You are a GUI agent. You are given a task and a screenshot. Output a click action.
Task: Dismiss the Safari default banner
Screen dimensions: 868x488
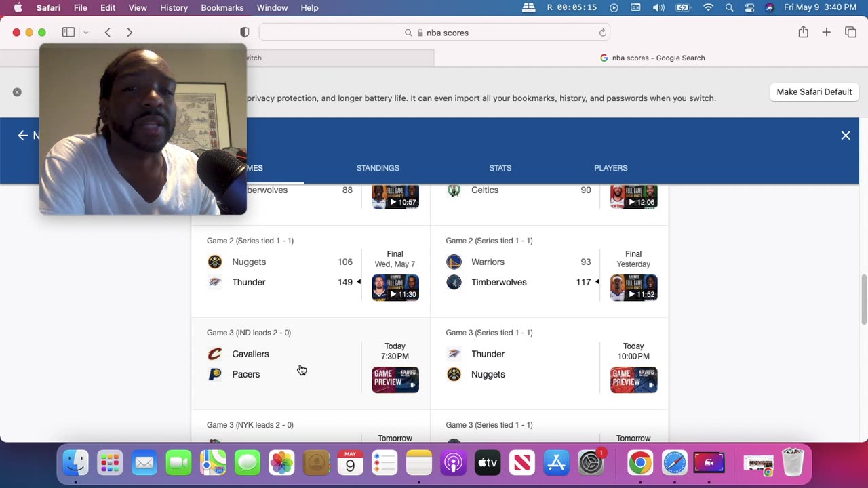point(17,92)
